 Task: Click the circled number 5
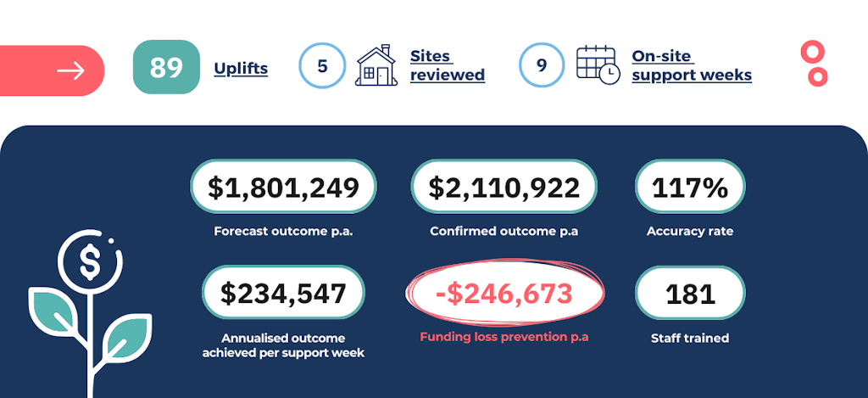click(x=322, y=66)
